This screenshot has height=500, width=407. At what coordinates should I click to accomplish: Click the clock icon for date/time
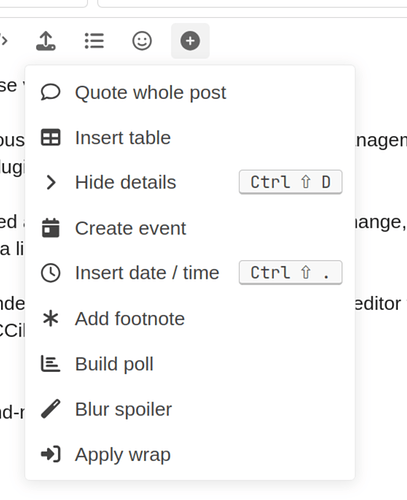[51, 273]
